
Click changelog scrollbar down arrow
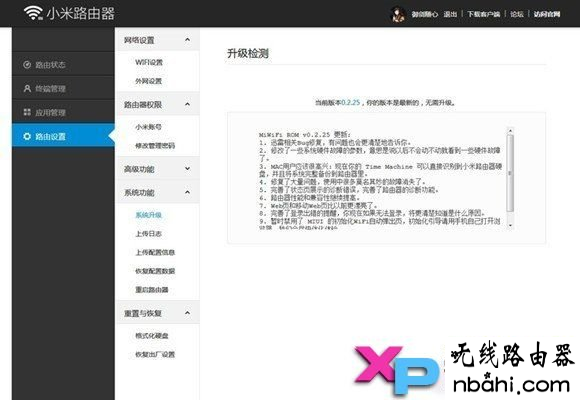click(x=510, y=225)
